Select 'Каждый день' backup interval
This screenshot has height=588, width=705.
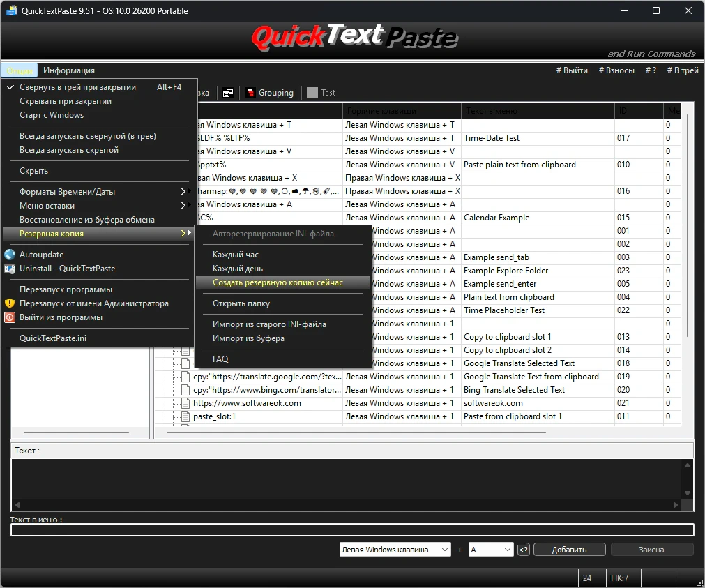click(283, 269)
